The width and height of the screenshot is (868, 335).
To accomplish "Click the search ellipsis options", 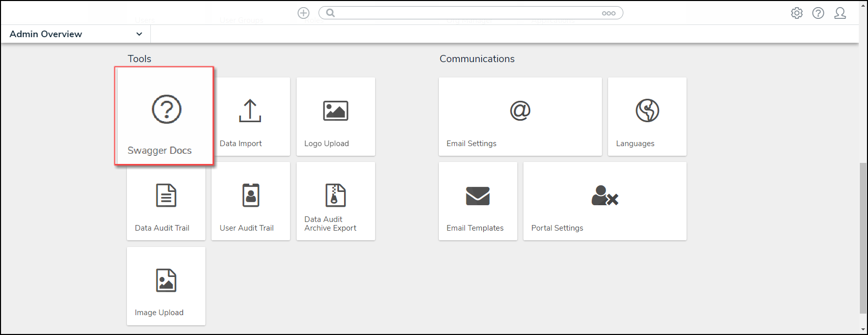I will (609, 13).
